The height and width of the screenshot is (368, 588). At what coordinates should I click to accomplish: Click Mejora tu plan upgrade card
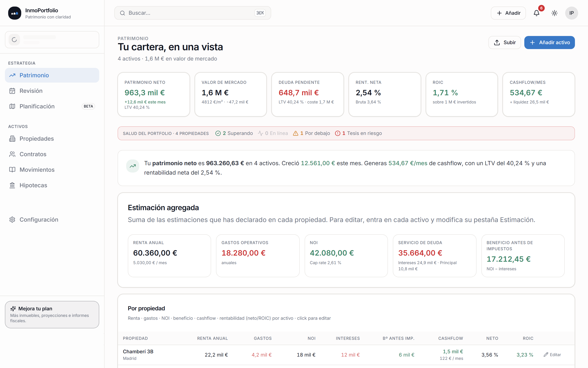52,314
